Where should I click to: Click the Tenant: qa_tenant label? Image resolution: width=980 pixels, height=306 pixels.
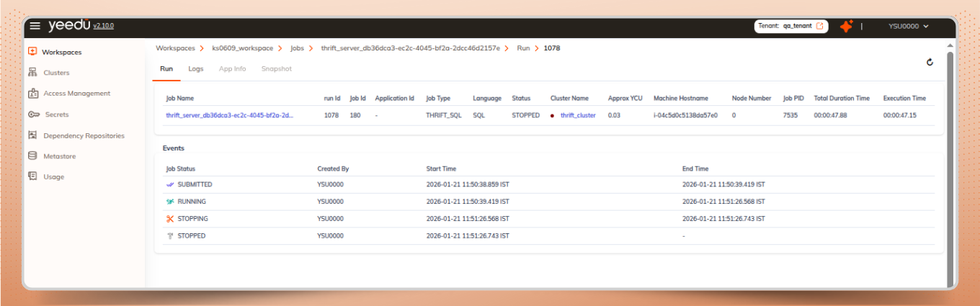[x=785, y=26]
